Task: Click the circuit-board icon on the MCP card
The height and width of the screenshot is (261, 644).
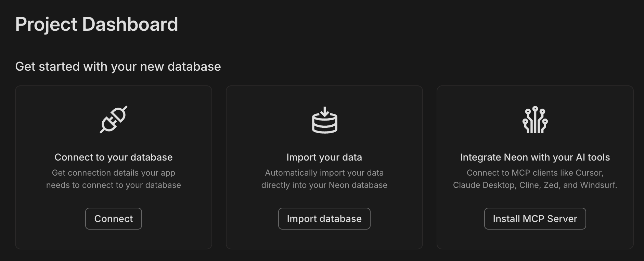Action: tap(535, 121)
